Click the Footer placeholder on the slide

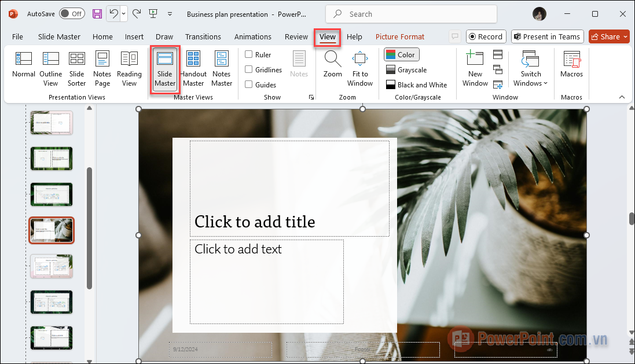363,350
